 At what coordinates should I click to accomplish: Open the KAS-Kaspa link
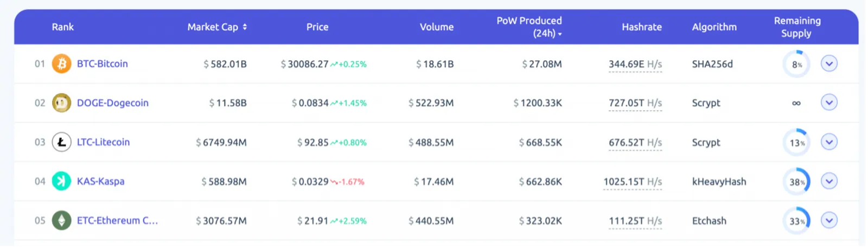pyautogui.click(x=101, y=181)
